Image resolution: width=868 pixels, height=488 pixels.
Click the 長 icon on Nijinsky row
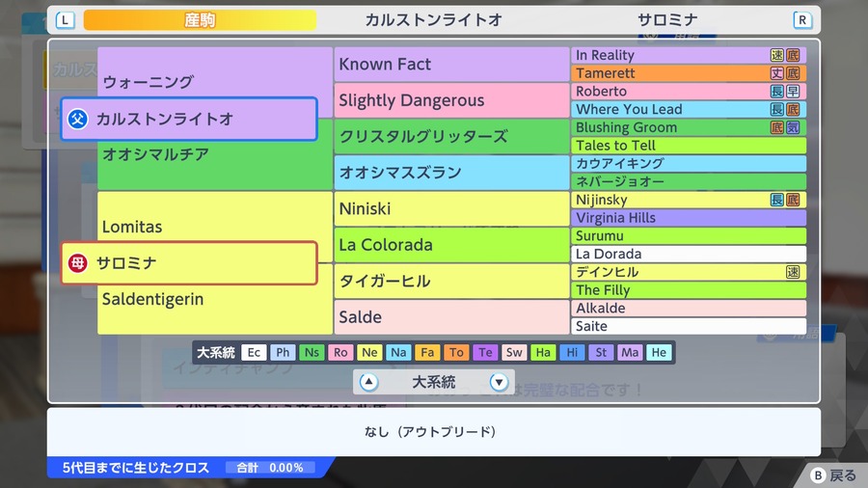(777, 200)
